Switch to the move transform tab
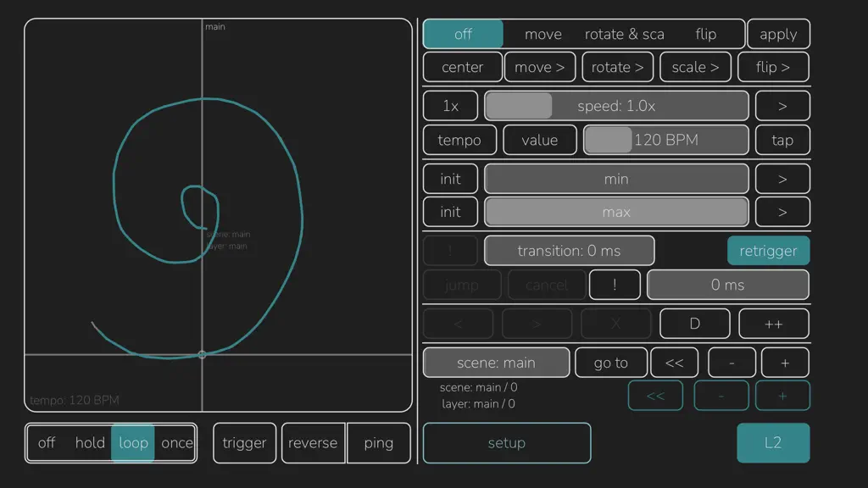The image size is (868, 488). 543,34
